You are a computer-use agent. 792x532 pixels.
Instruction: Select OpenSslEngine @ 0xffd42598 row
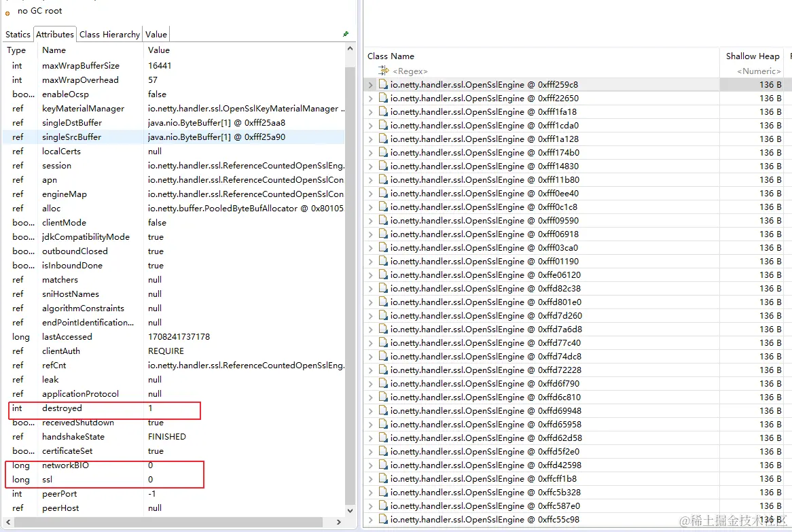(x=574, y=465)
